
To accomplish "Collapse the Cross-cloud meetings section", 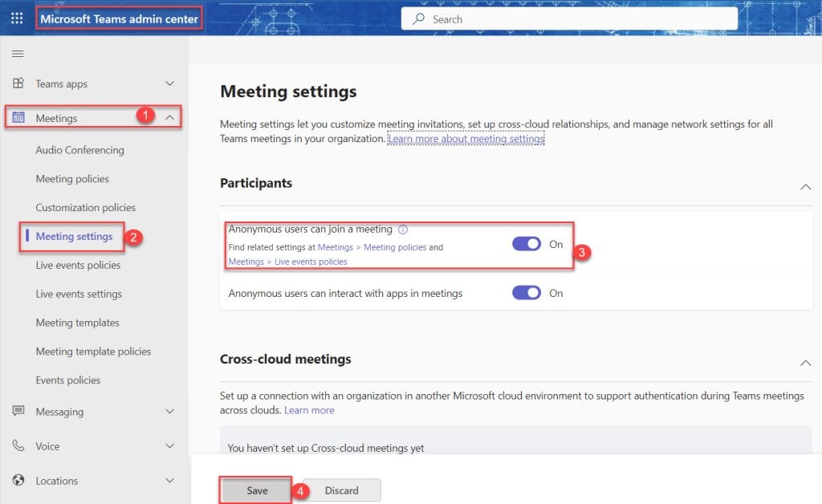I will pyautogui.click(x=806, y=363).
